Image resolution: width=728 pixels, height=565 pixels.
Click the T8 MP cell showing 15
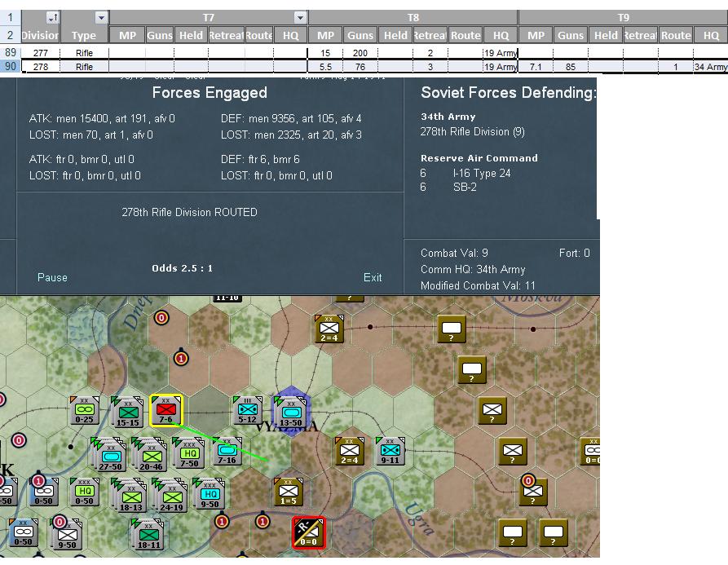325,53
